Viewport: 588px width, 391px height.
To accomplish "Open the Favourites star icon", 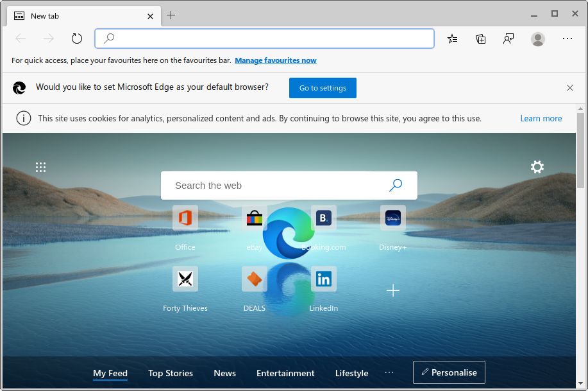I will pos(453,39).
